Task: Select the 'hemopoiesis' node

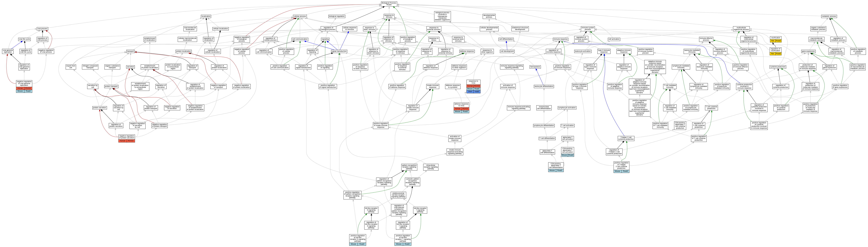Action: pyautogui.click(x=535, y=67)
